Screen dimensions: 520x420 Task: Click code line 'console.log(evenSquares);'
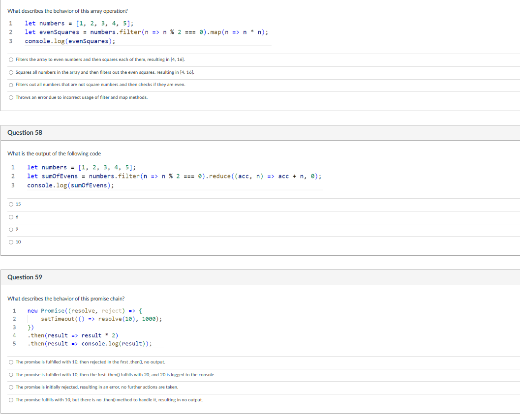[70, 41]
